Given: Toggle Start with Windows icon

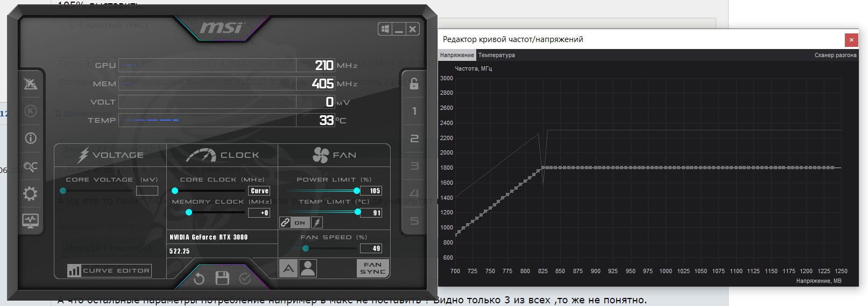Looking at the screenshot, I should click(385, 29).
